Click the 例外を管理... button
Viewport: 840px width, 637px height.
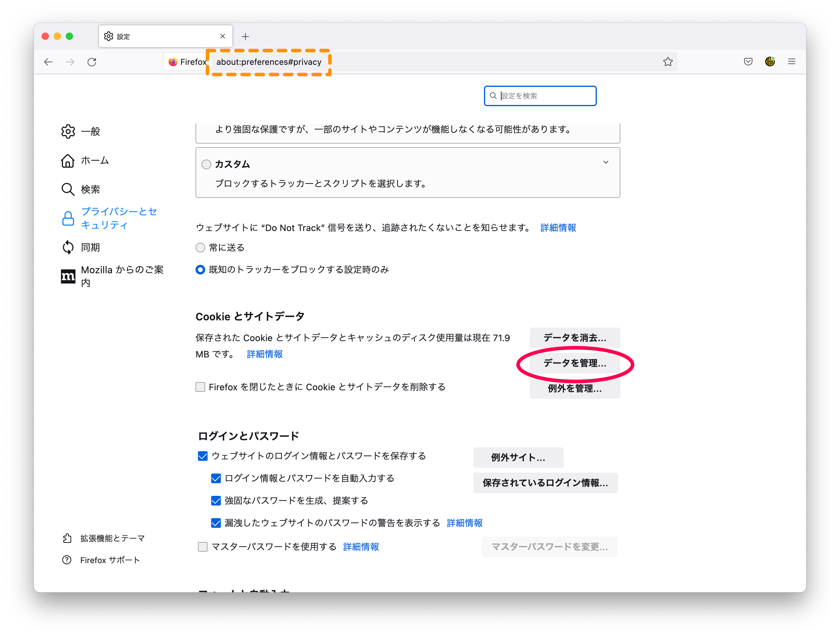pos(575,388)
